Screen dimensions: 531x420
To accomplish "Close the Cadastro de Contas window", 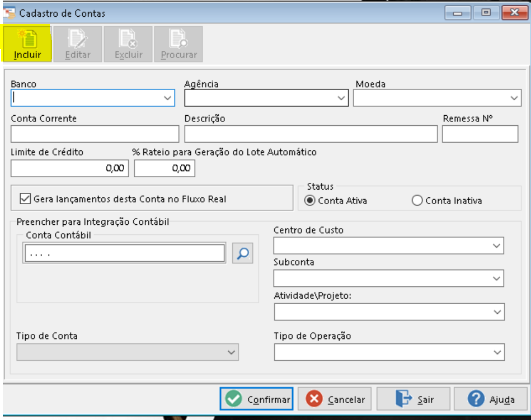I will (514, 13).
